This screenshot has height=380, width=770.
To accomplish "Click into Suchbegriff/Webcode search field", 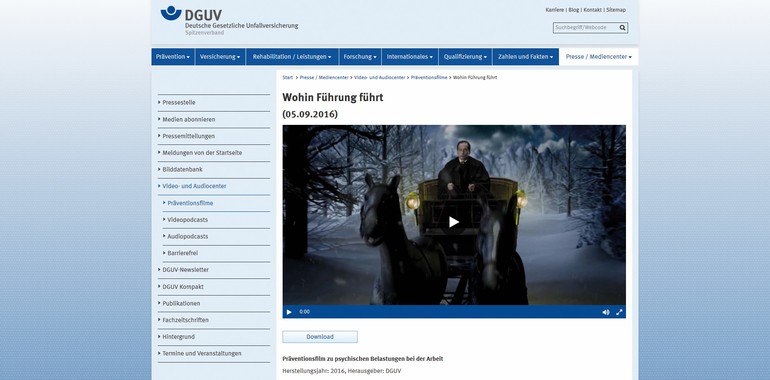I will tap(585, 28).
